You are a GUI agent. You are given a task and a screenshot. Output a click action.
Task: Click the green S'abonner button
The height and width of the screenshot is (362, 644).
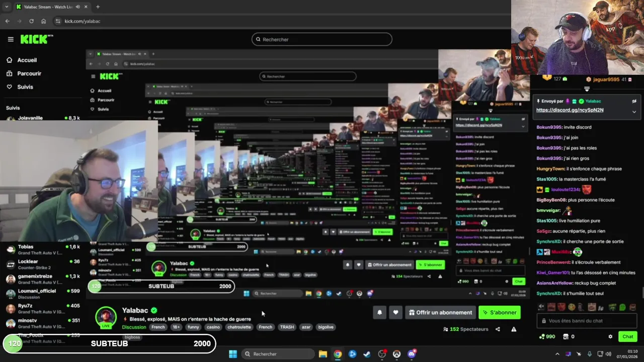coord(500,312)
